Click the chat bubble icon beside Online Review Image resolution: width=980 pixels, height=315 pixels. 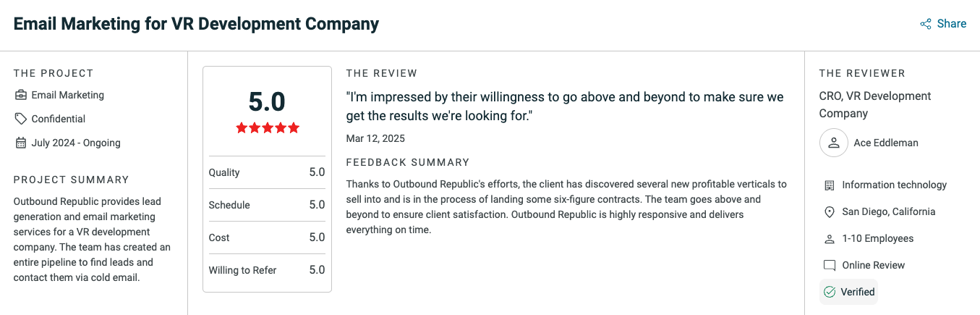[830, 266]
